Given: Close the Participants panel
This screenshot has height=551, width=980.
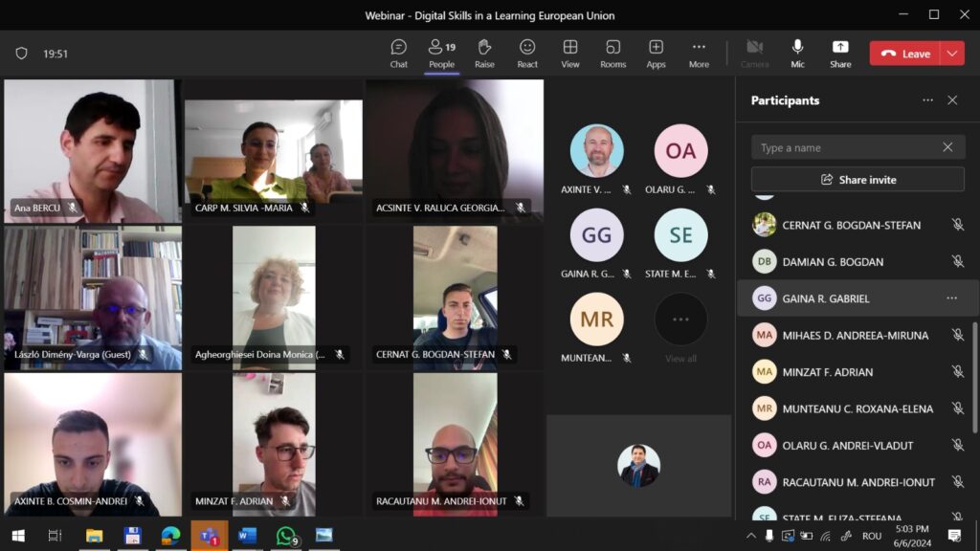Looking at the screenshot, I should pos(952,100).
